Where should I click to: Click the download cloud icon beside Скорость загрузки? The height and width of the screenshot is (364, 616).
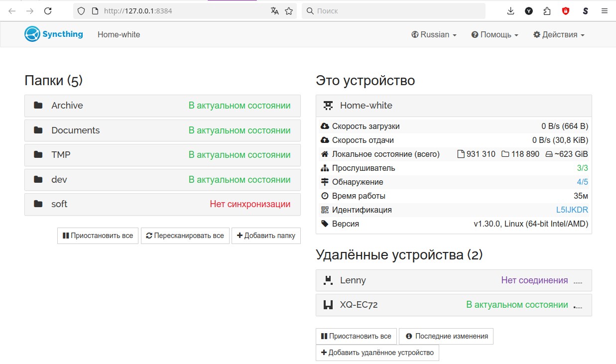(x=325, y=126)
